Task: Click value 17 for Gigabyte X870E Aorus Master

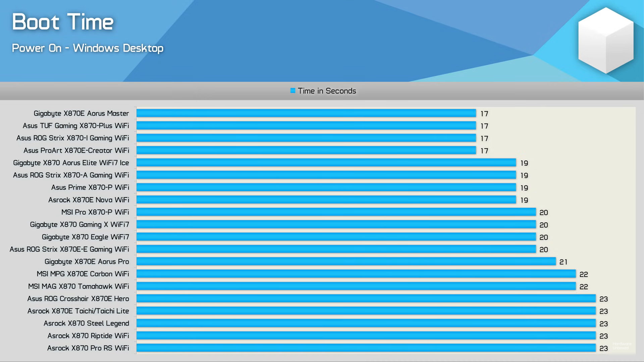Action: pos(484,114)
